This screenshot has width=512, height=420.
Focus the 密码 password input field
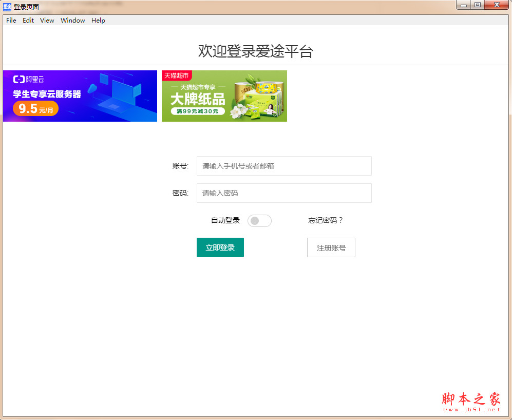[x=284, y=193]
